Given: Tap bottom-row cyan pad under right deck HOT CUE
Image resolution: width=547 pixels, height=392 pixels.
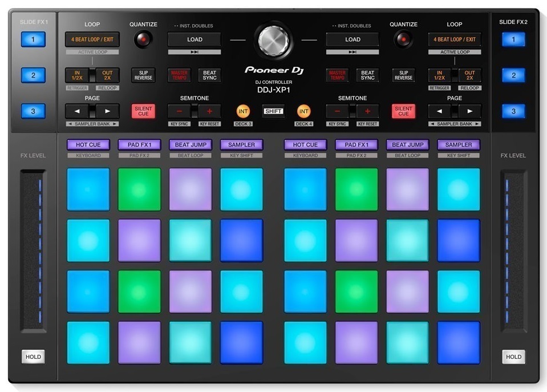Looking at the screenshot, I should point(305,343).
